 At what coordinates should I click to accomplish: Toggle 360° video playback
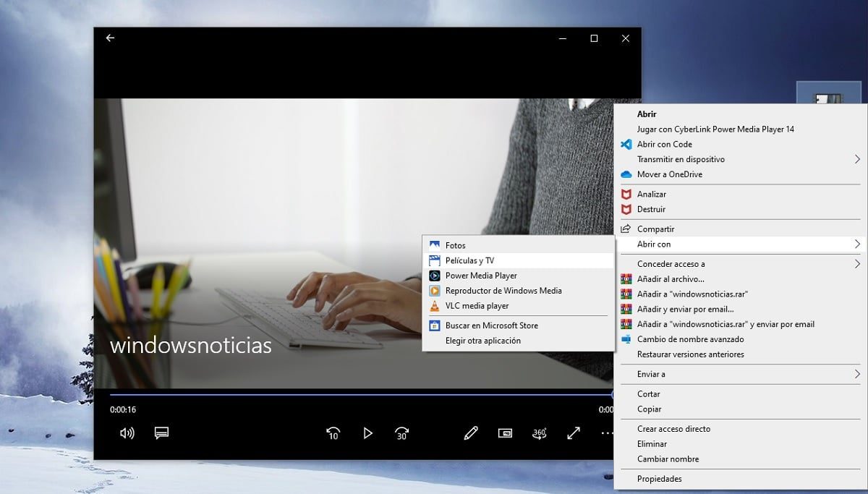click(x=540, y=433)
